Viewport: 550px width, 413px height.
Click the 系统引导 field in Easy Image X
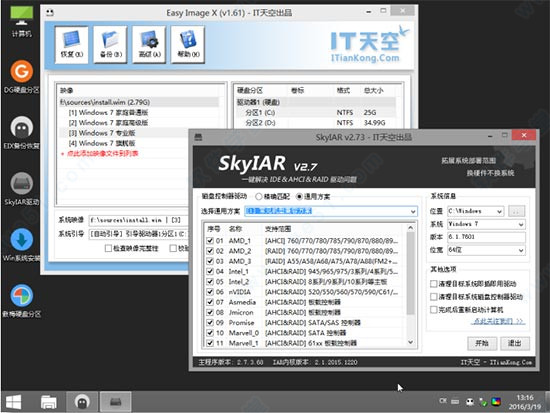[138, 234]
